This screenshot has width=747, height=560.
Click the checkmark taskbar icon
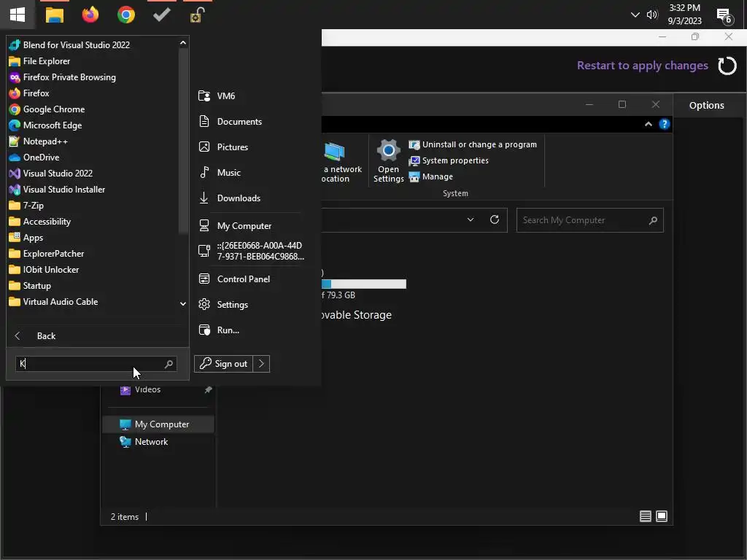pyautogui.click(x=161, y=15)
